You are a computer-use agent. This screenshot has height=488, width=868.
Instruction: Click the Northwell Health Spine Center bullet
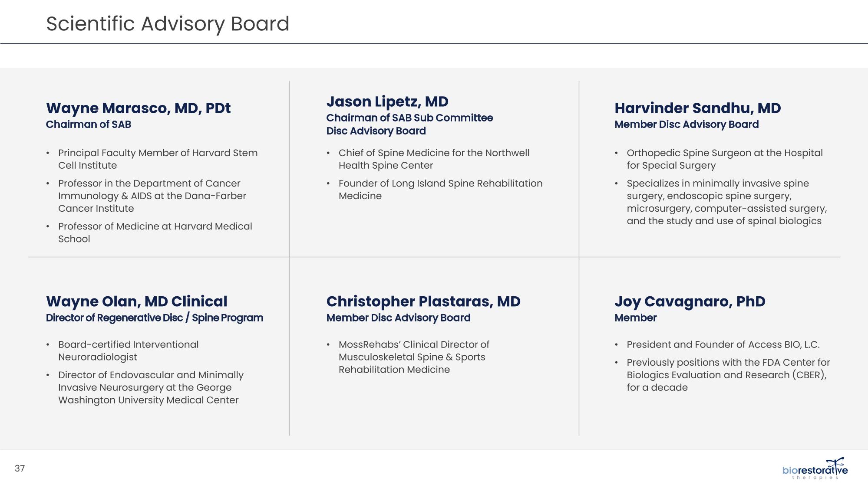click(x=434, y=159)
